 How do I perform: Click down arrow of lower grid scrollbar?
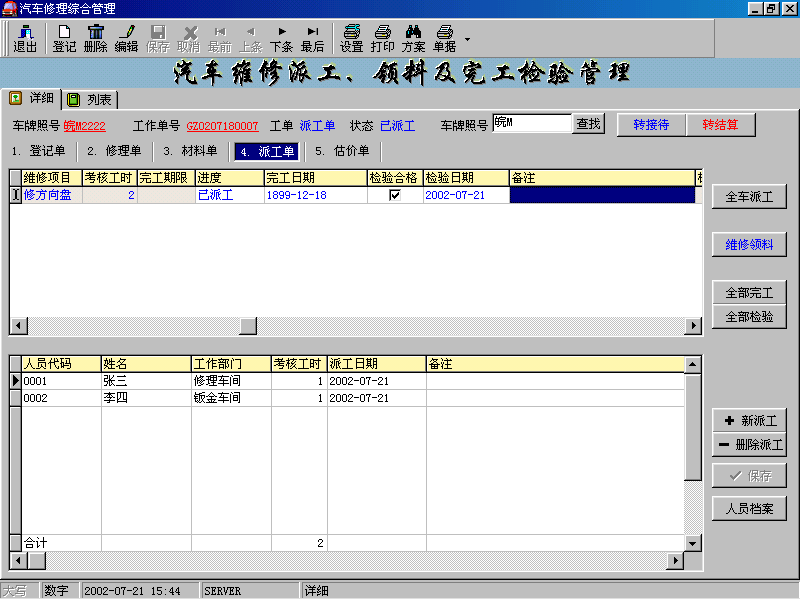click(x=692, y=543)
